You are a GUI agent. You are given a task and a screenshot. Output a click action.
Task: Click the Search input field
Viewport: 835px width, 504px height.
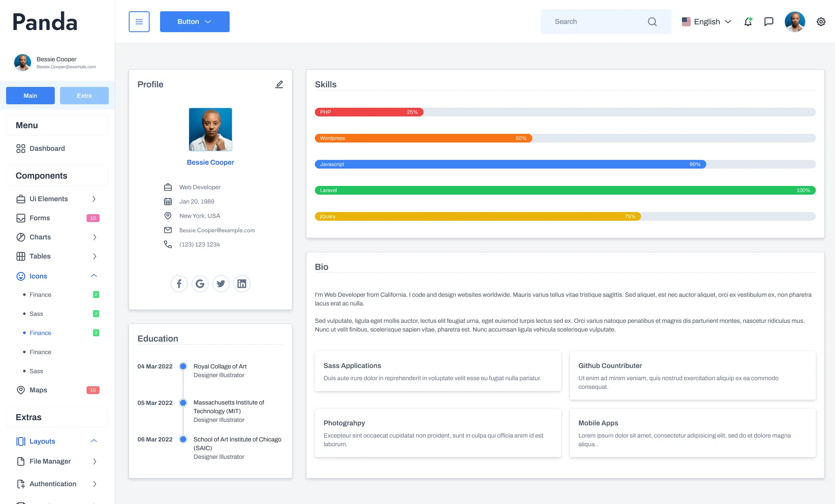[598, 22]
